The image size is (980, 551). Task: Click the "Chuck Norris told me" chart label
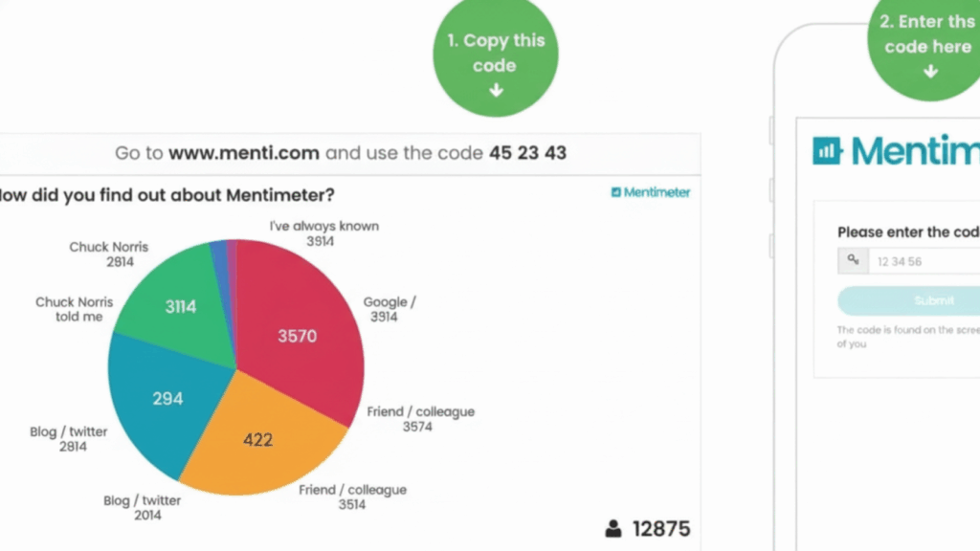tap(75, 308)
